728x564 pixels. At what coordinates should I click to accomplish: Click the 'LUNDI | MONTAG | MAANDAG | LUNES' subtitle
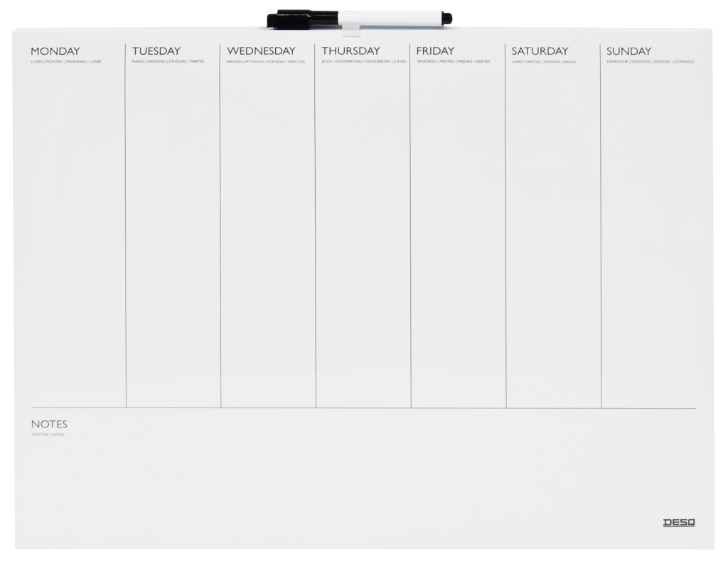click(66, 61)
